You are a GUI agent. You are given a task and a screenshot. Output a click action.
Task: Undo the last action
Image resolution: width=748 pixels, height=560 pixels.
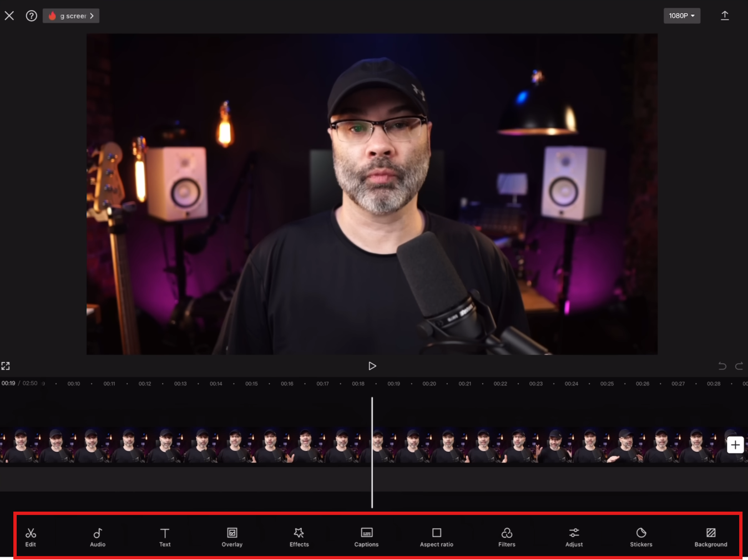(x=722, y=366)
